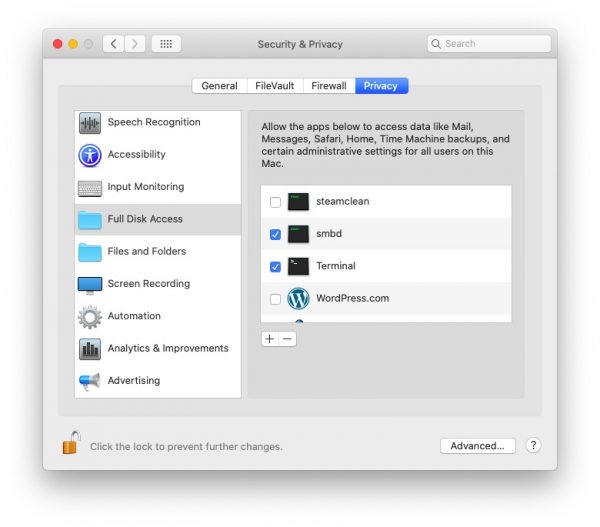Click the Advertising megaphone icon
This screenshot has height=527, width=600.
click(x=90, y=381)
